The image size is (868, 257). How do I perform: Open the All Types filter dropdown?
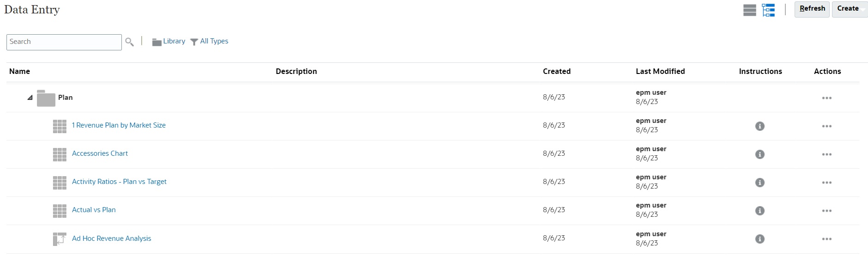tap(209, 42)
